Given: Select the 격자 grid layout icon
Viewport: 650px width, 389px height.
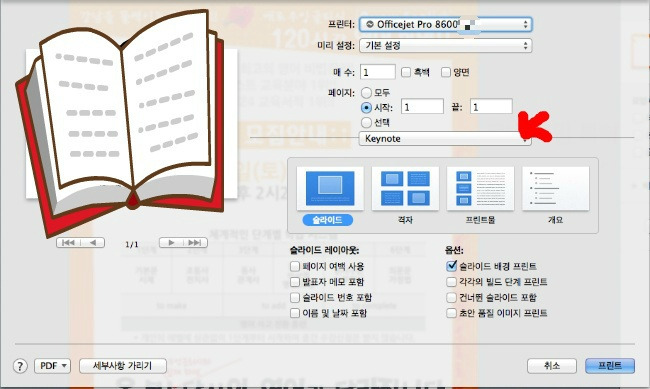Looking at the screenshot, I should (405, 189).
